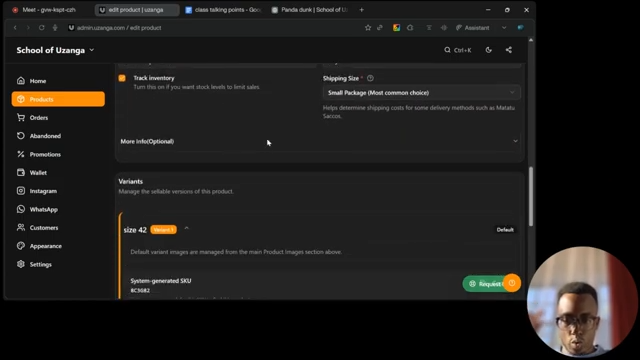Click the page scrollbar thumb
Screen dimensions: 640x360
point(531,196)
